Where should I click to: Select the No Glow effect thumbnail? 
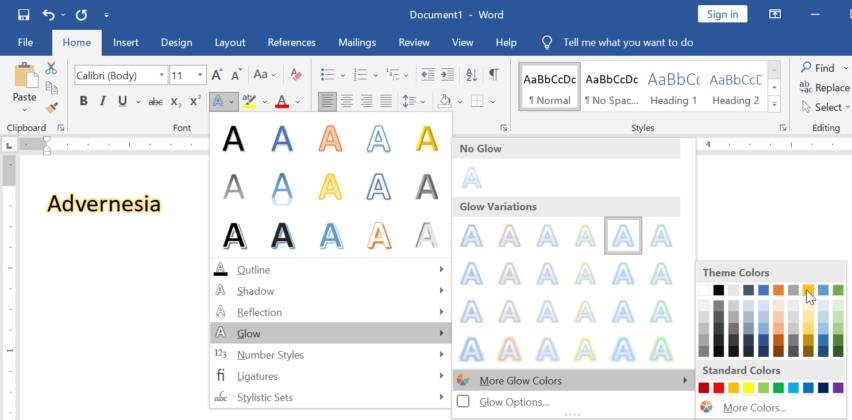point(470,178)
